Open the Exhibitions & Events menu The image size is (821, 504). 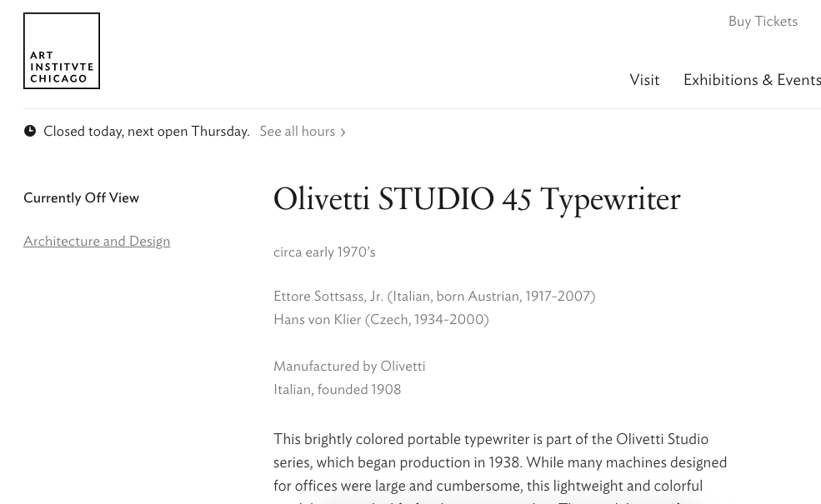pos(752,80)
